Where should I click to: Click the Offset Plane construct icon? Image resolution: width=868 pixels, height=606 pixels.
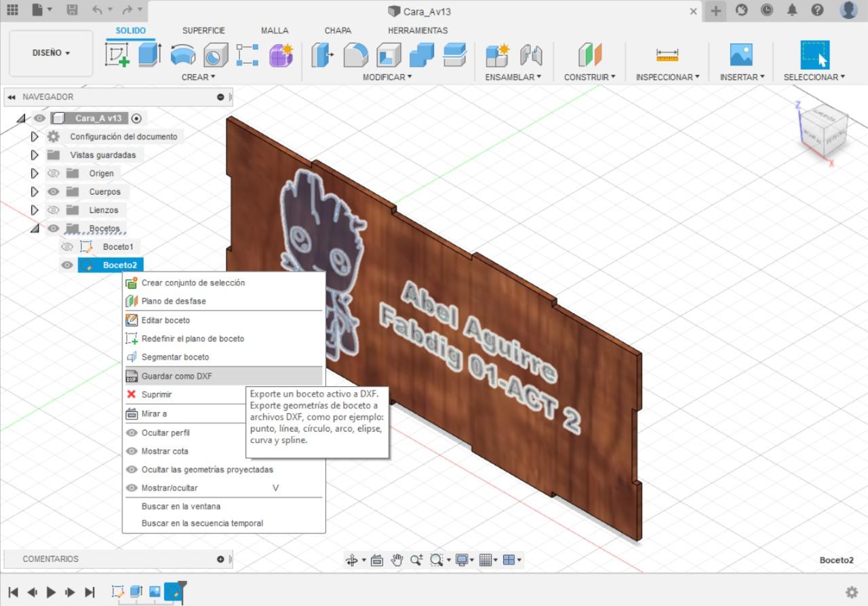coord(590,55)
